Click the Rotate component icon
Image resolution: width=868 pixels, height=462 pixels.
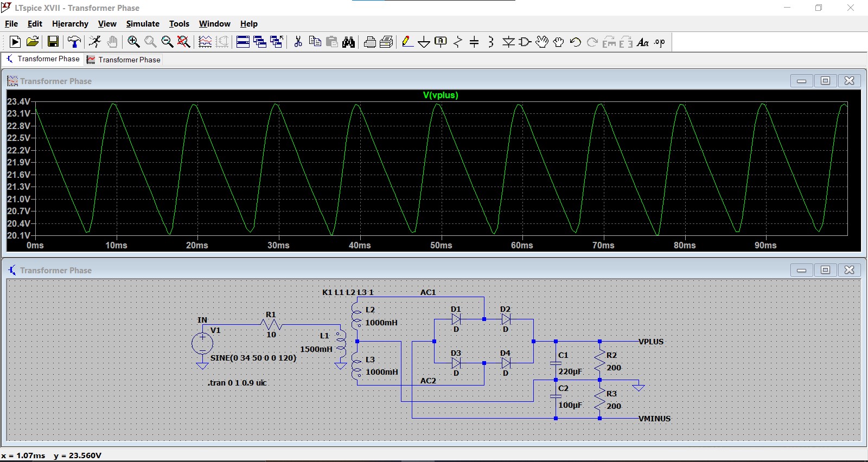tap(609, 42)
